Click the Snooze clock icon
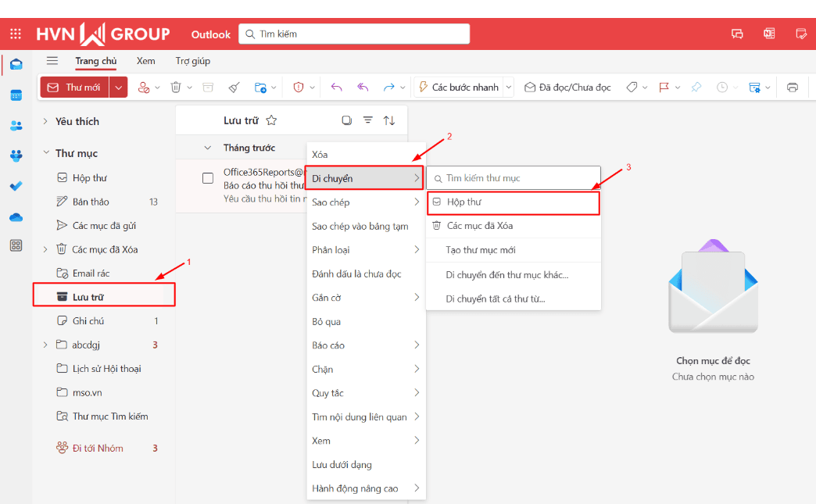 (722, 88)
